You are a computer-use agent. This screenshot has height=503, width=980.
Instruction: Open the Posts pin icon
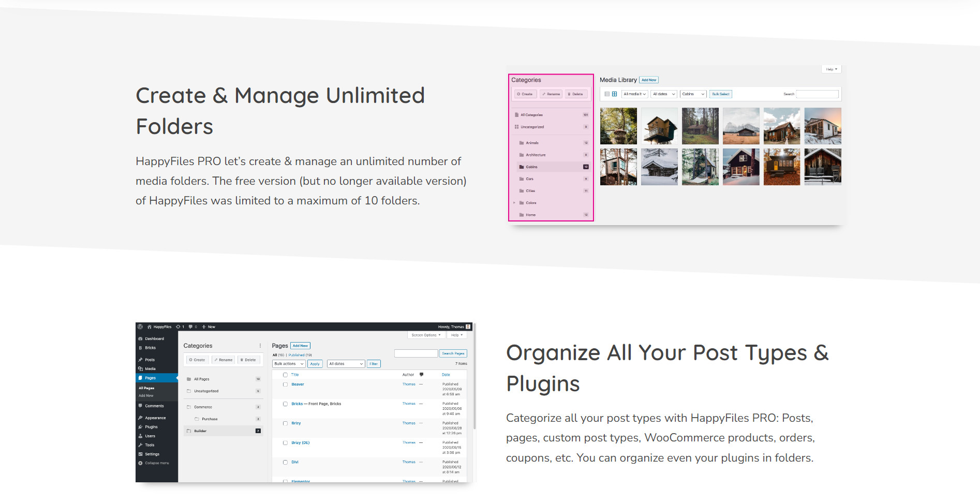click(140, 360)
